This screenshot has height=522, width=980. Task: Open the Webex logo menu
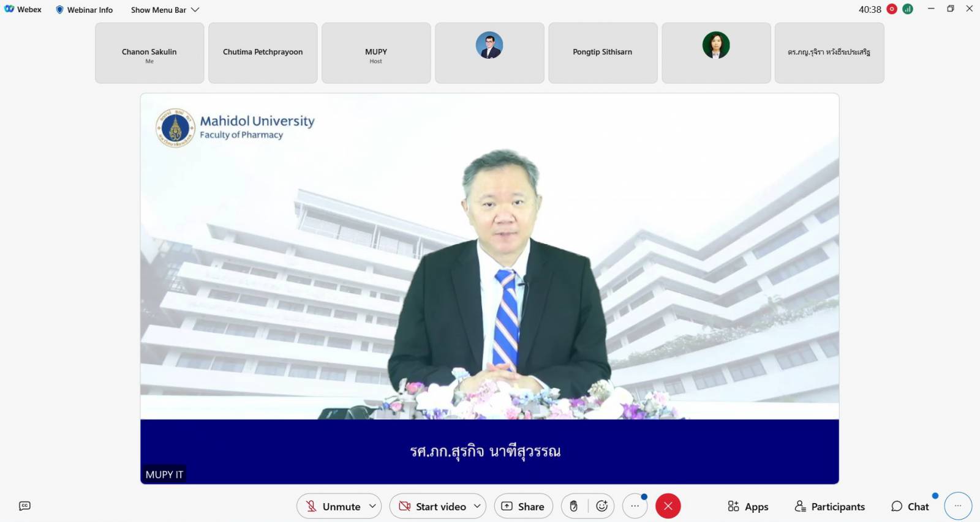(x=23, y=9)
